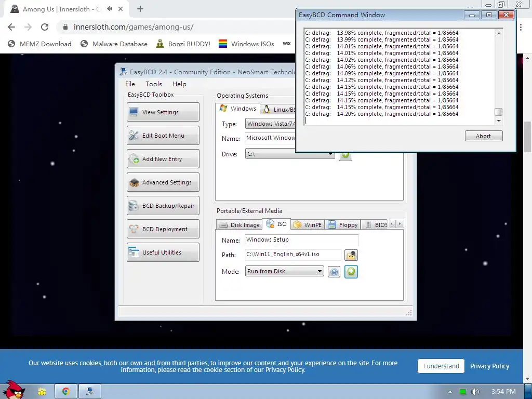Click the Microsoft Windows Name field
The height and width of the screenshot is (399, 532).
270,138
